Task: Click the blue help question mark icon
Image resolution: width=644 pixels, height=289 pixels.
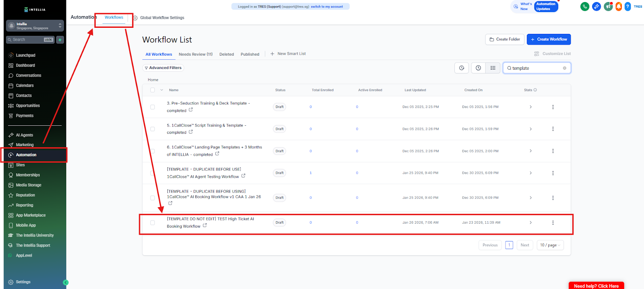Action: click(x=627, y=6)
